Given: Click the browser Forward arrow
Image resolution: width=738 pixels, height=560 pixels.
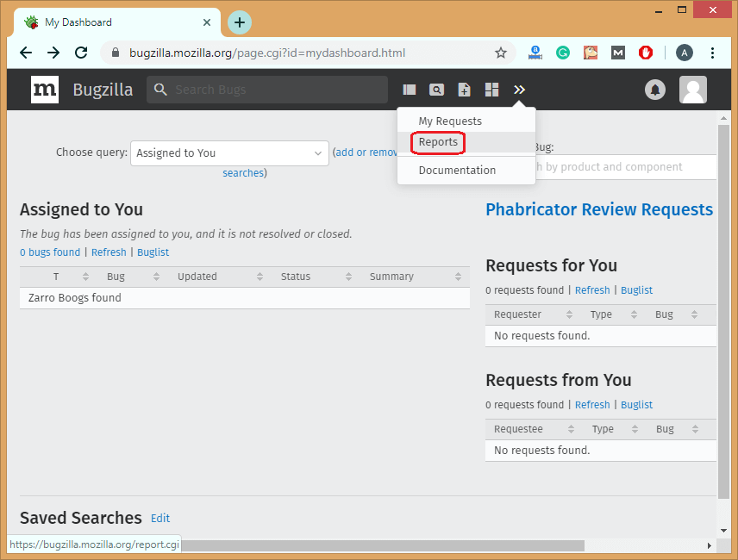Looking at the screenshot, I should pos(53,53).
